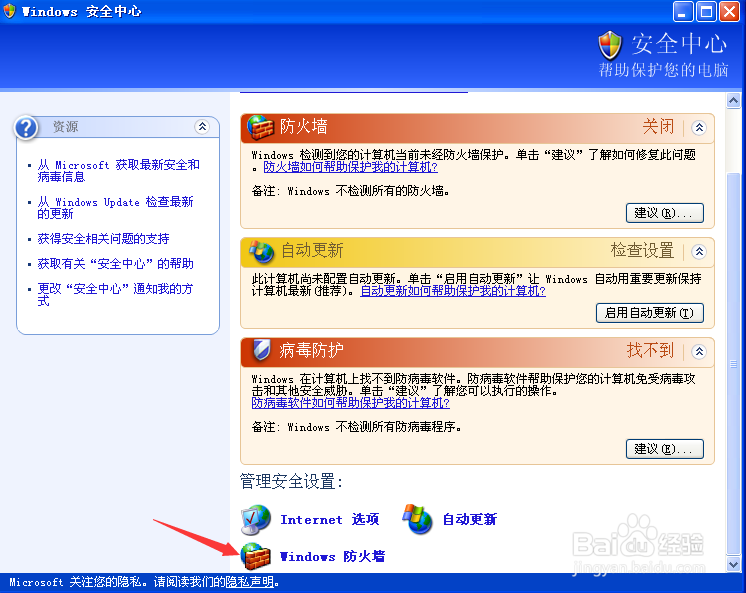This screenshot has width=746, height=593.
Task: Click the vertical scrollbar thumb
Action: (x=733, y=364)
